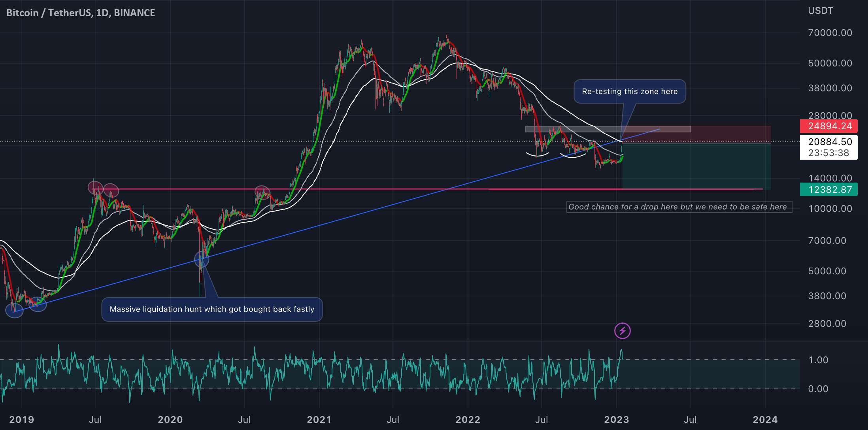
Task: Click the 2019 time axis label
Action: click(21, 419)
